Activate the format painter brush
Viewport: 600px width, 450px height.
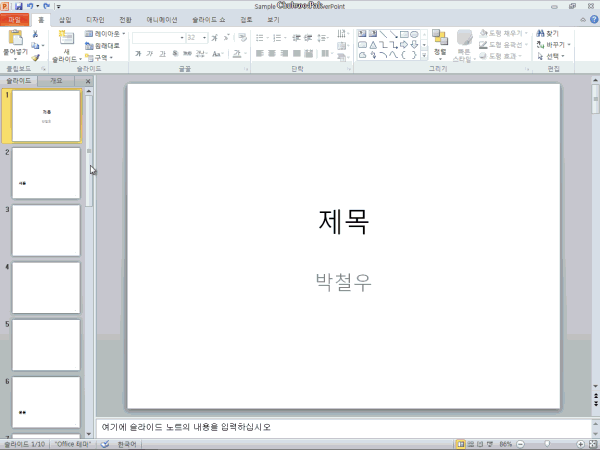(35, 57)
